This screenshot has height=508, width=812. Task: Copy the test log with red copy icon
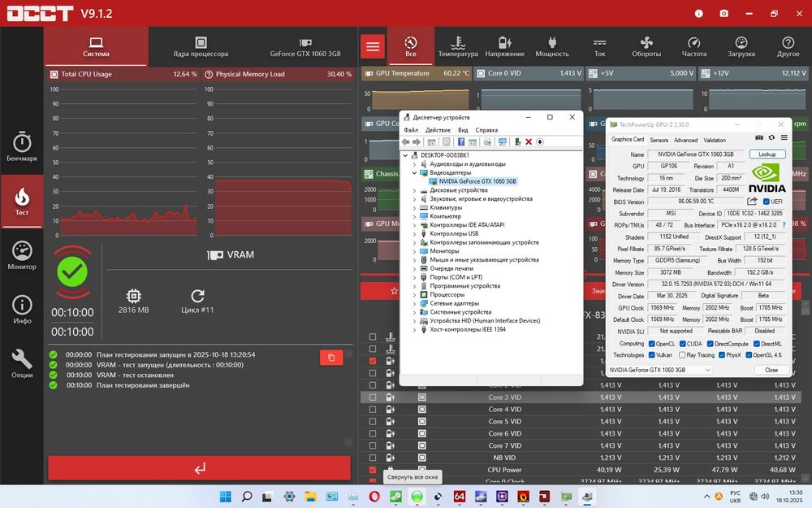click(331, 358)
